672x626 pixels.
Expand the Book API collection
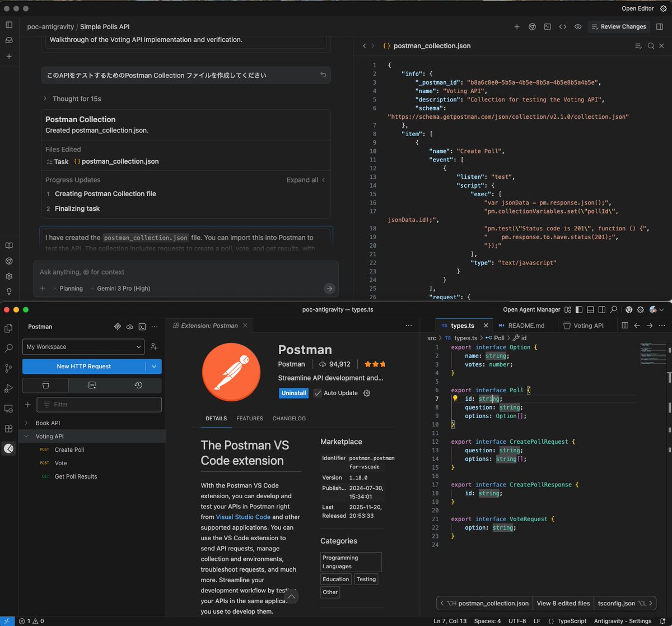coord(26,423)
